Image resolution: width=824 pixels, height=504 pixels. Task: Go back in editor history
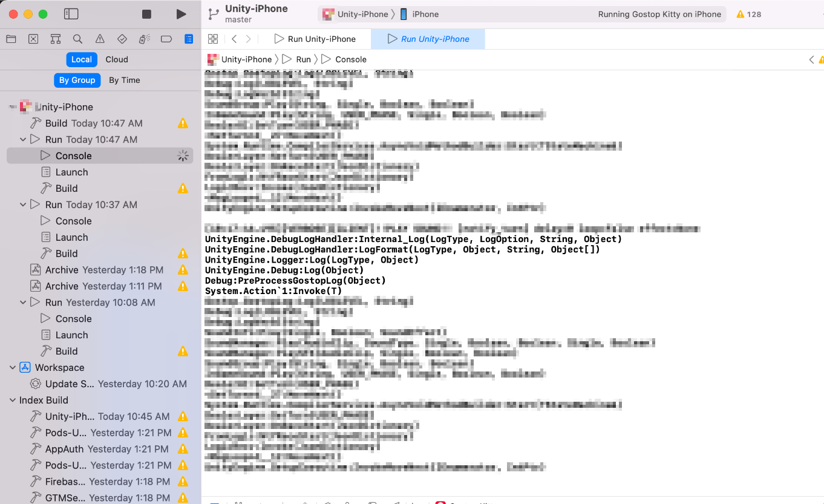point(234,39)
